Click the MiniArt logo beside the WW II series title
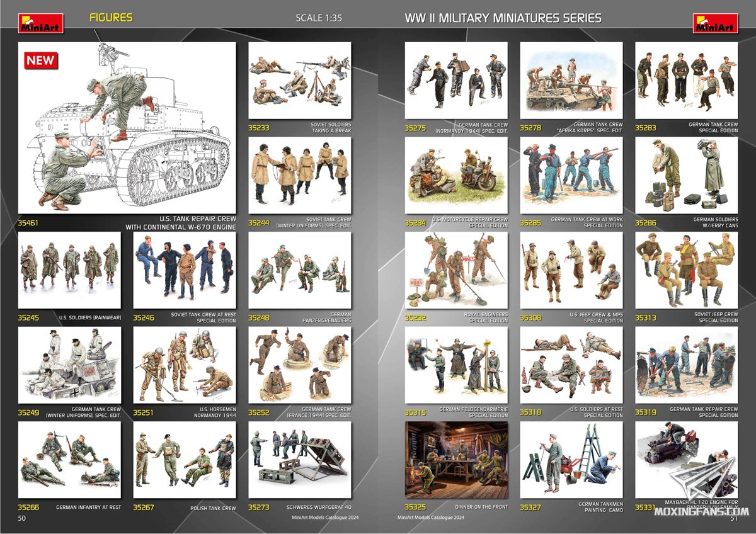The width and height of the screenshot is (756, 534). tap(715, 23)
